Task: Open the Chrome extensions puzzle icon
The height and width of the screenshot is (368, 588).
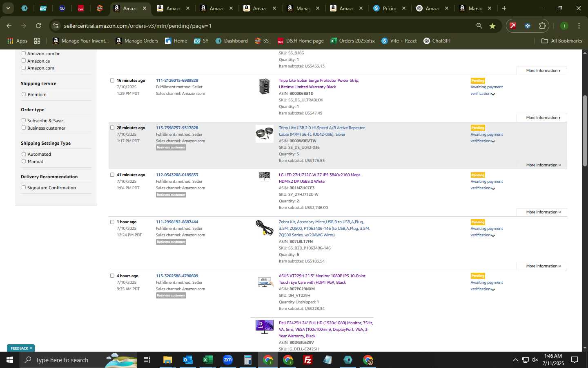Action: click(x=542, y=26)
